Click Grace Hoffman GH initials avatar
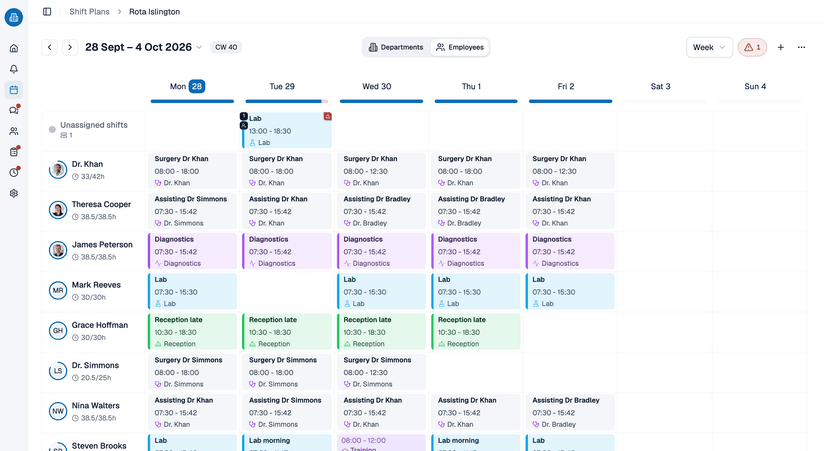This screenshot has width=828, height=451. pyautogui.click(x=58, y=331)
